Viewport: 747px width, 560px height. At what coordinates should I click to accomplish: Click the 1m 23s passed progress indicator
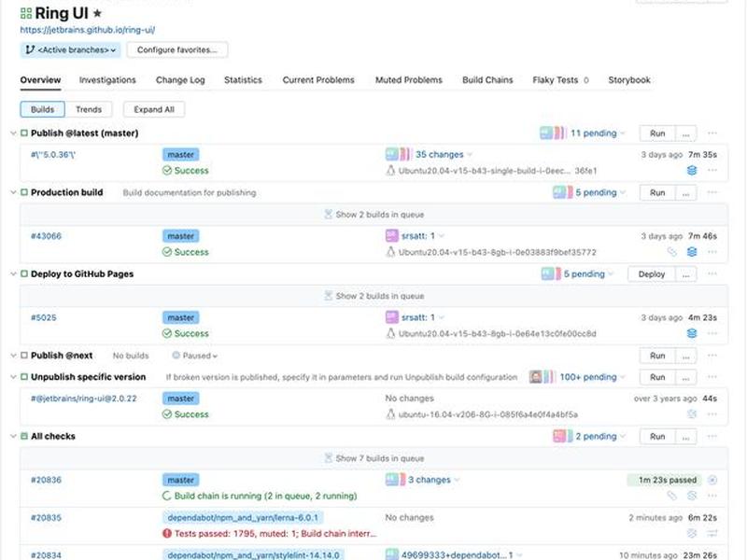coord(667,480)
